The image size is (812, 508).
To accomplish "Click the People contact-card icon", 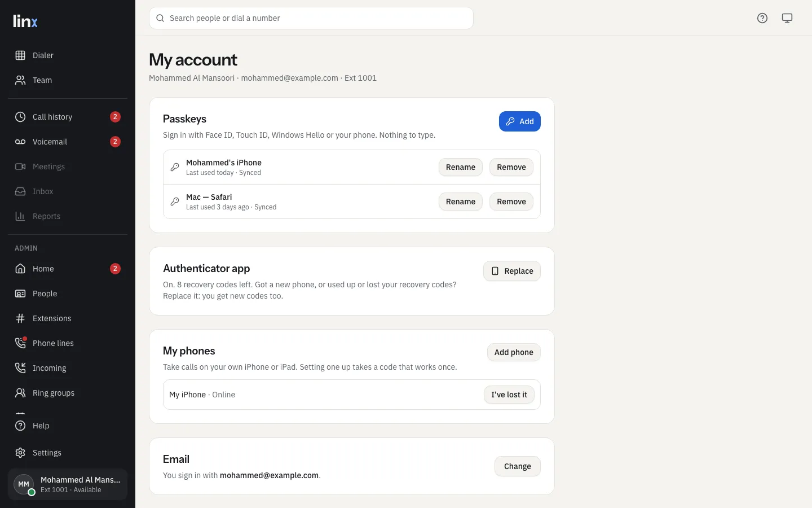I will click(x=20, y=294).
